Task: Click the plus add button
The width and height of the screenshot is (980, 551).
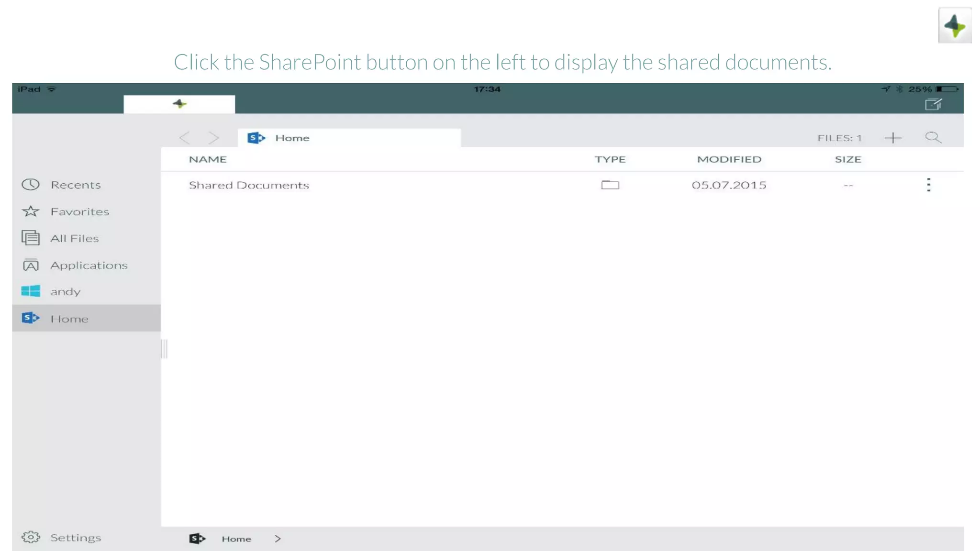Action: click(892, 138)
